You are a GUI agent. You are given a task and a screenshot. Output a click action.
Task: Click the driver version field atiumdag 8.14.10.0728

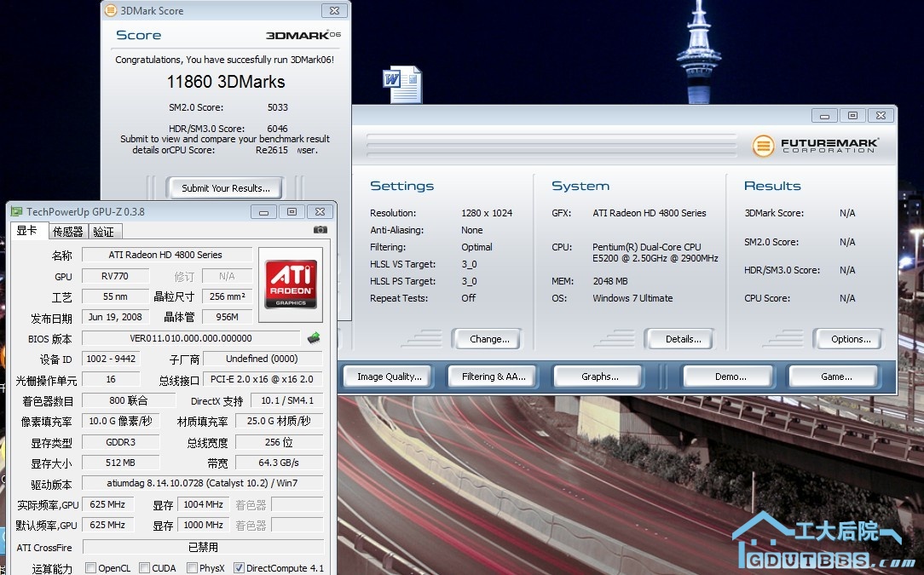point(202,483)
